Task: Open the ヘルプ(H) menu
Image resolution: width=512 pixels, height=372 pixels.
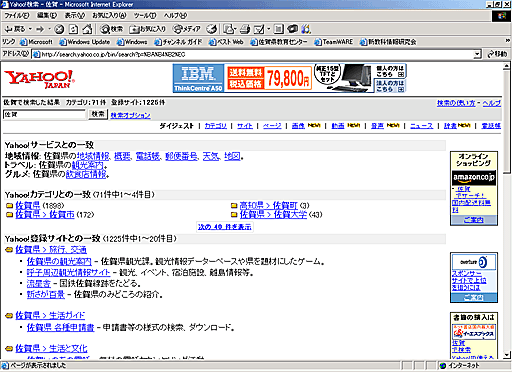Action: point(175,15)
